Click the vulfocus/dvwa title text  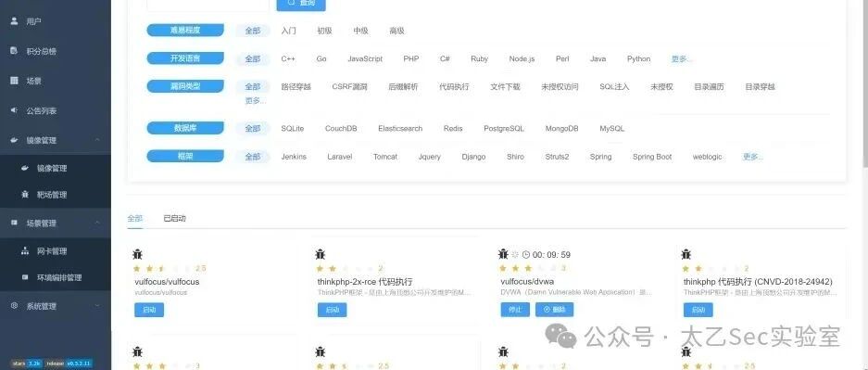pyautogui.click(x=527, y=282)
